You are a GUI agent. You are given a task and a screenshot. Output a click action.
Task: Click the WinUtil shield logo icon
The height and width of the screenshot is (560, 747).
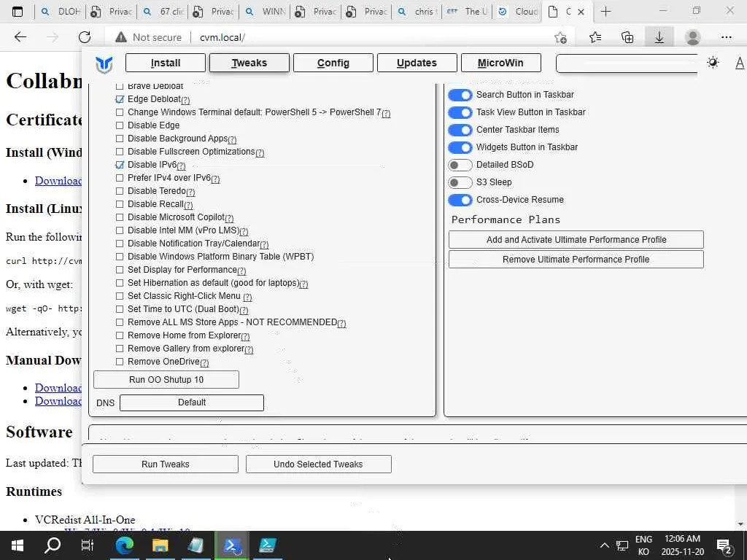coord(104,65)
